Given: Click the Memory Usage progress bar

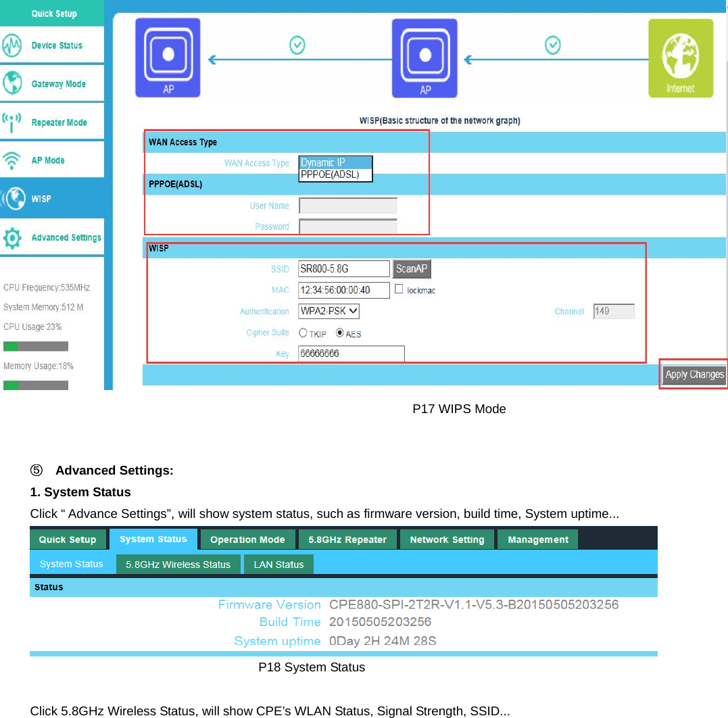Looking at the screenshot, I should pyautogui.click(x=35, y=385).
